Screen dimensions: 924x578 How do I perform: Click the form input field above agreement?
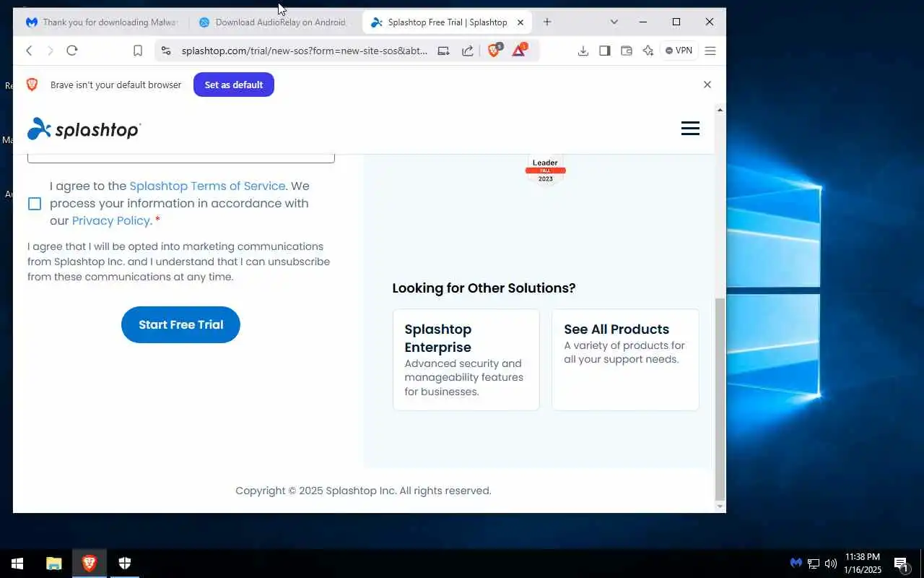(181, 158)
